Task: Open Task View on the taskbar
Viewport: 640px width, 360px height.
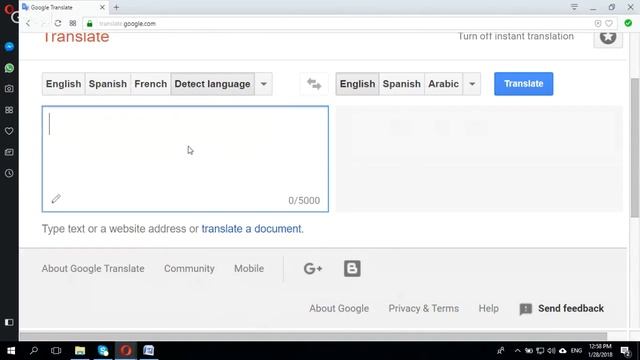Action: point(56,351)
